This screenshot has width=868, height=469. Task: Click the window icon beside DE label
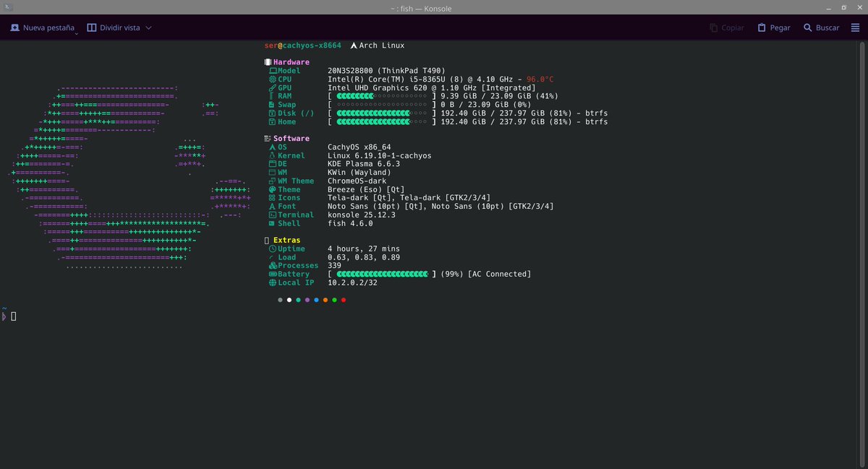coord(272,164)
